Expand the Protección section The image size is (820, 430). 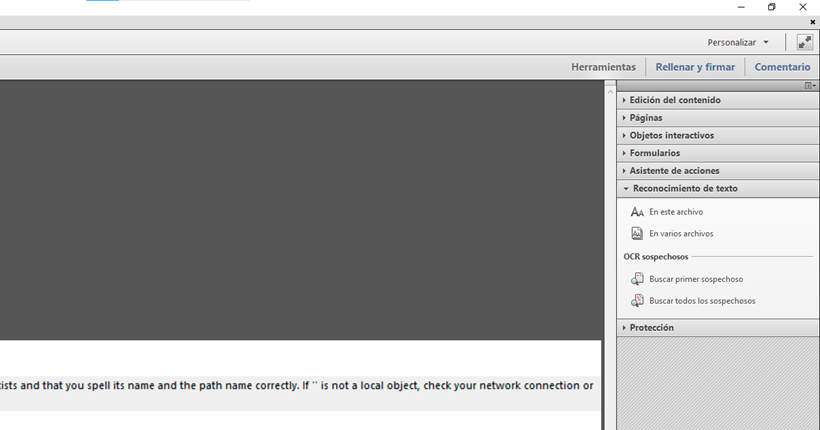(x=651, y=328)
